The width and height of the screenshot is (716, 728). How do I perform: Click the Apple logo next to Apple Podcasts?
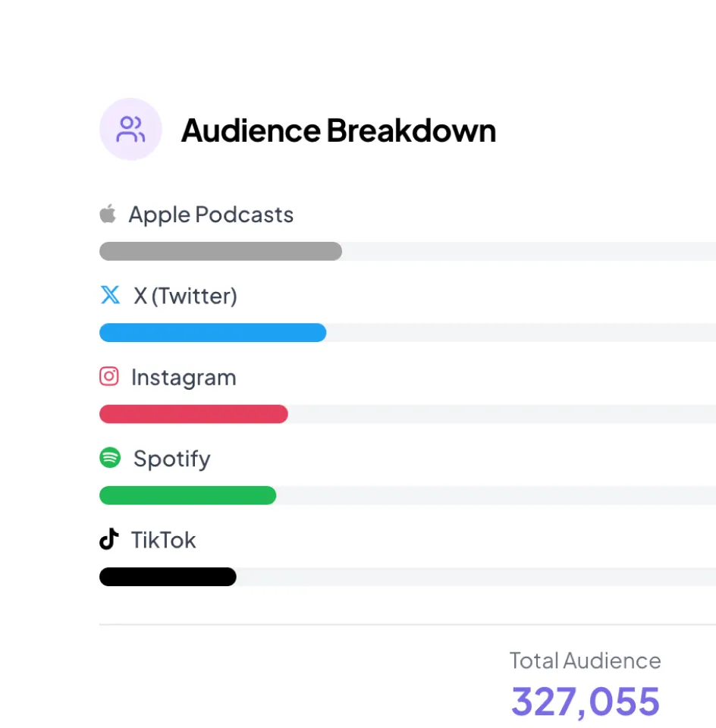(108, 213)
